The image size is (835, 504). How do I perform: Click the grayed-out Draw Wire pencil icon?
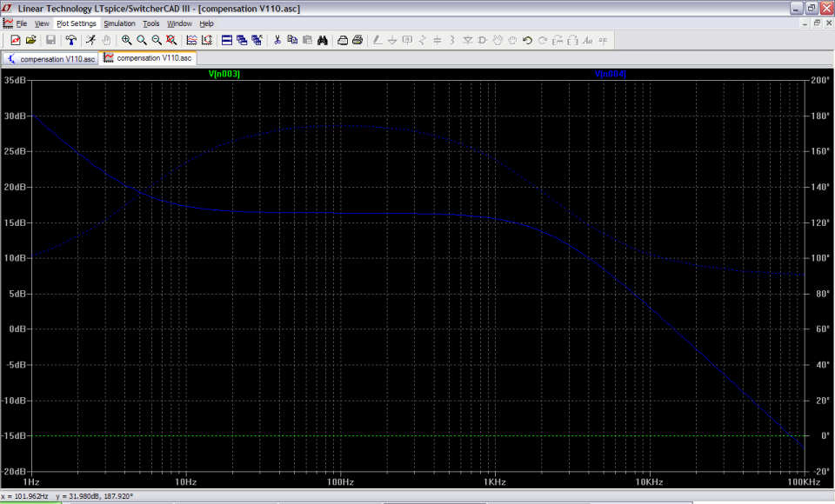[x=377, y=40]
